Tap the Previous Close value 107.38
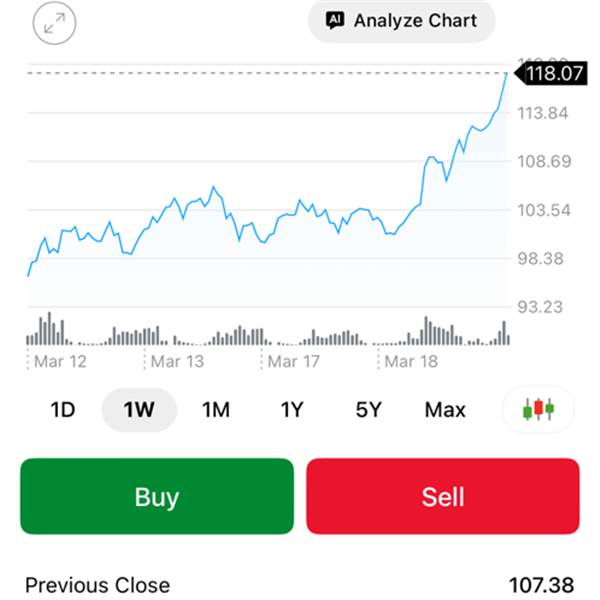This screenshot has width=600, height=600. [544, 585]
